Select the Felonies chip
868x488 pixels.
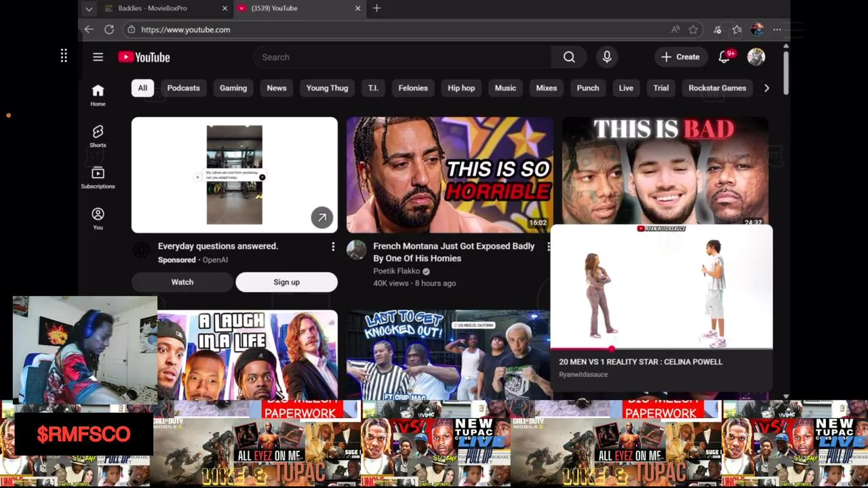(x=413, y=88)
